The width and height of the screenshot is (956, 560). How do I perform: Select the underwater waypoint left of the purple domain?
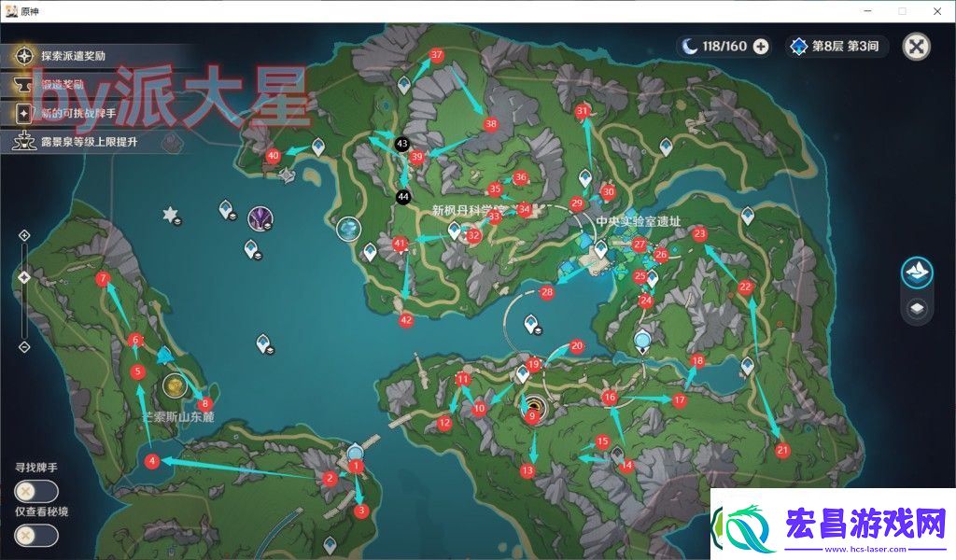tap(226, 210)
